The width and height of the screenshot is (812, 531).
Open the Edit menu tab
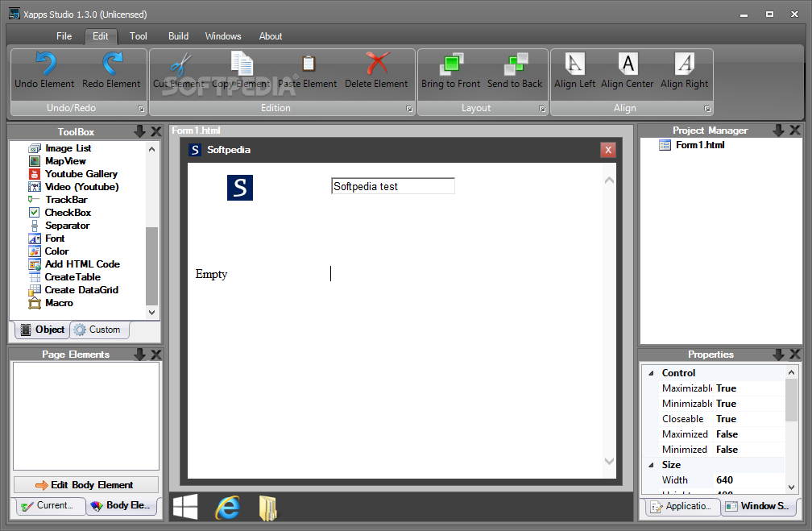101,36
